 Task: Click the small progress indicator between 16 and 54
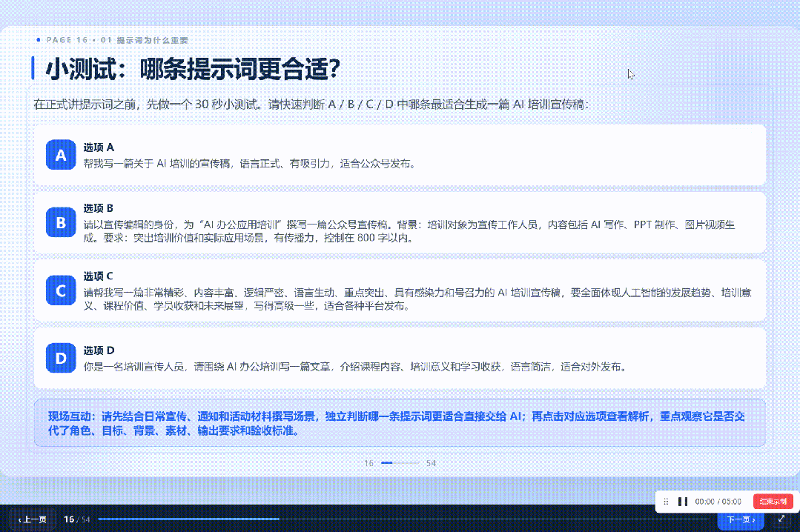[400, 463]
